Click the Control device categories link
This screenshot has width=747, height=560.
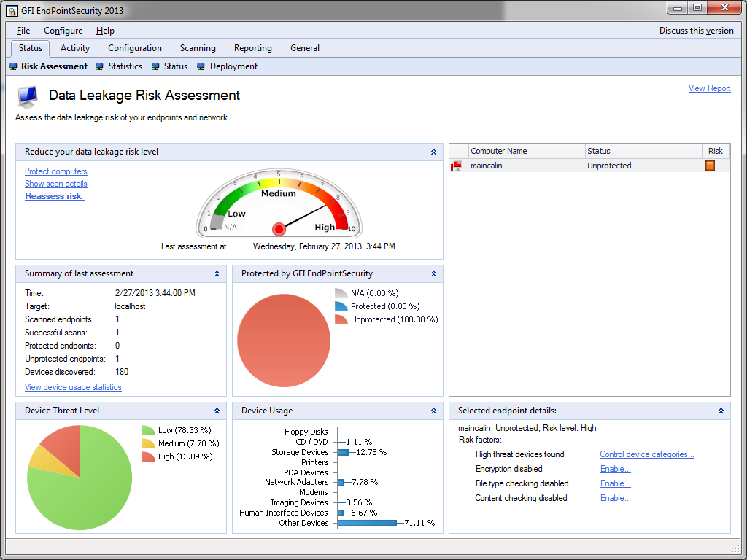tap(647, 454)
